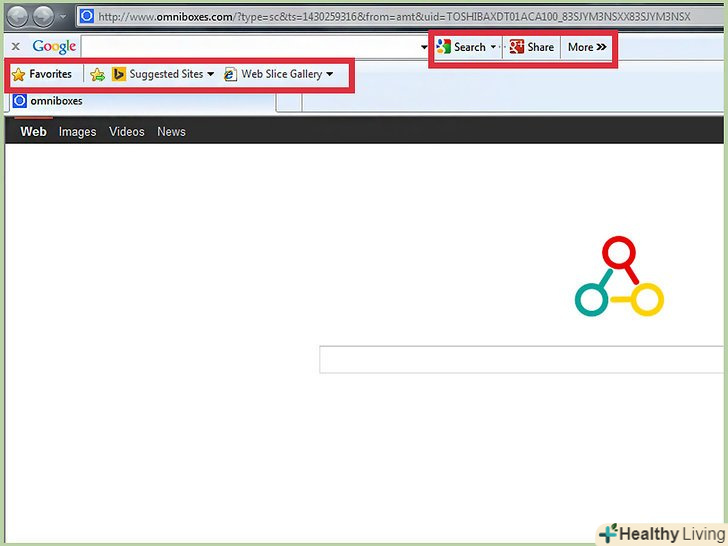
Task: Switch to the News search category
Action: pos(171,132)
